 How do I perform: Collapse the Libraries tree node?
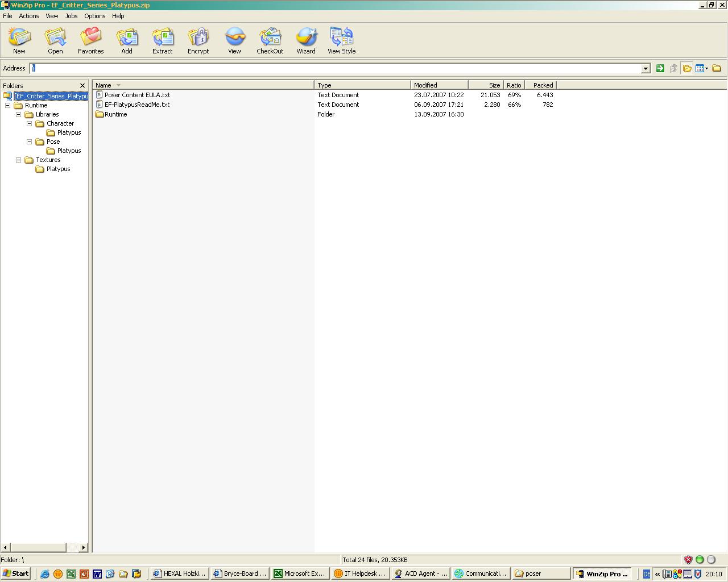coord(19,114)
